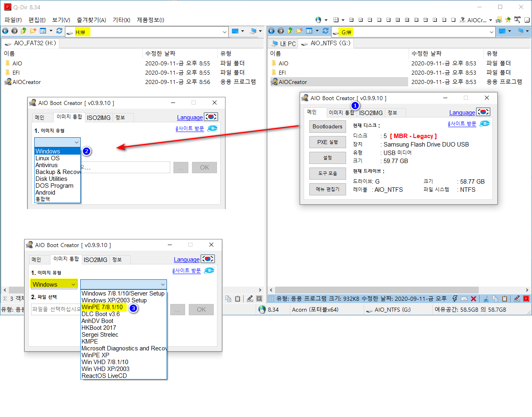Image resolution: width=532 pixels, height=417 pixels.
Task: Switch to AIO_NTFS (G:) tab
Action: [326, 43]
